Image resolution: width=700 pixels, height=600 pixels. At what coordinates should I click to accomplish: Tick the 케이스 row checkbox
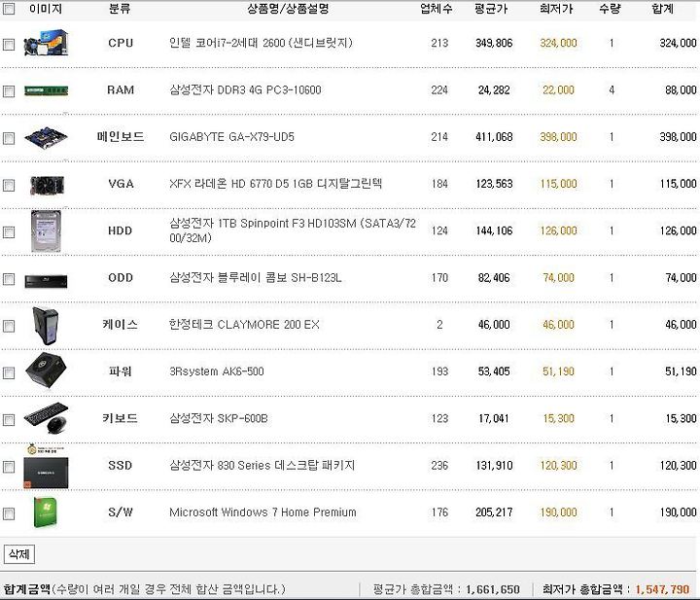tap(9, 326)
